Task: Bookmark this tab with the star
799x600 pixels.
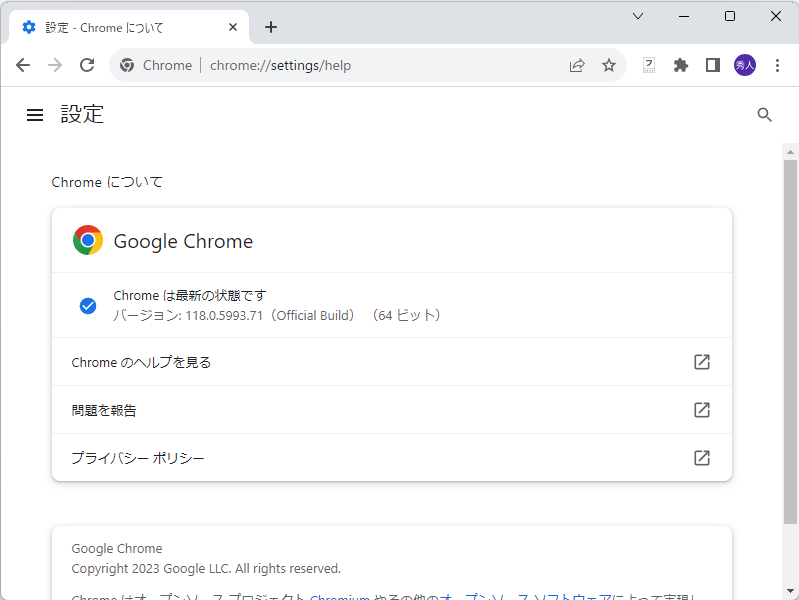Action: [609, 65]
